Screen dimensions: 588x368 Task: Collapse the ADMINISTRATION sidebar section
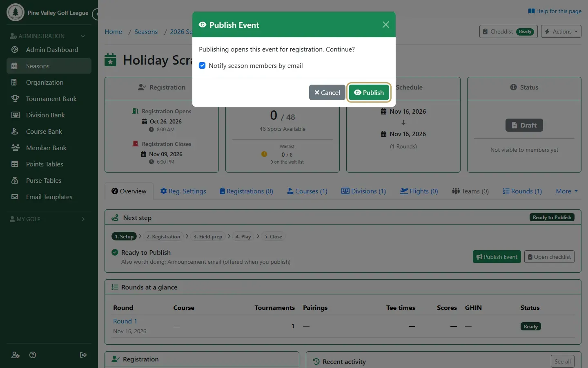point(49,36)
